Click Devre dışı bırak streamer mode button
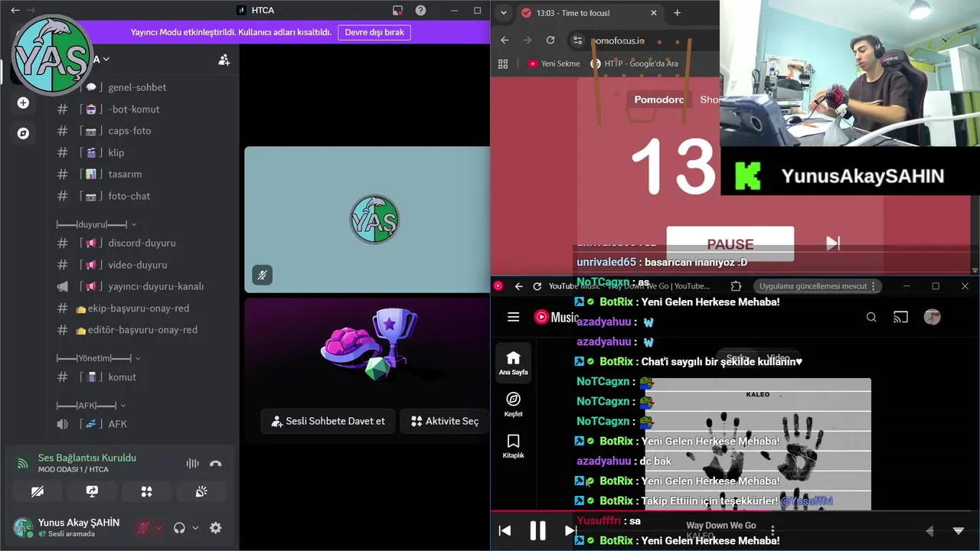This screenshot has height=551, width=980. [x=374, y=32]
